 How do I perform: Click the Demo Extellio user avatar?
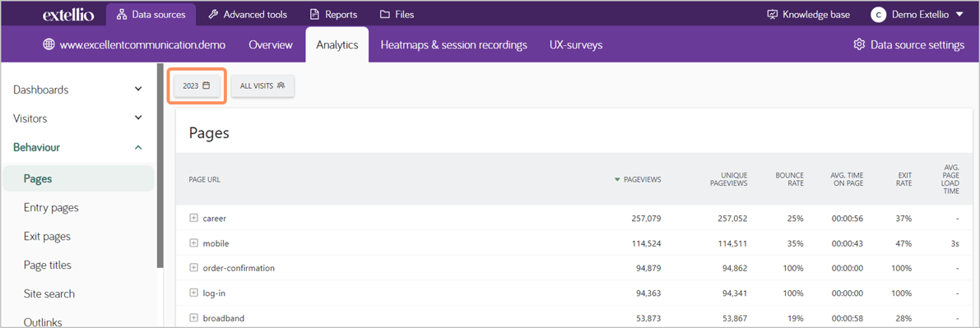click(878, 14)
